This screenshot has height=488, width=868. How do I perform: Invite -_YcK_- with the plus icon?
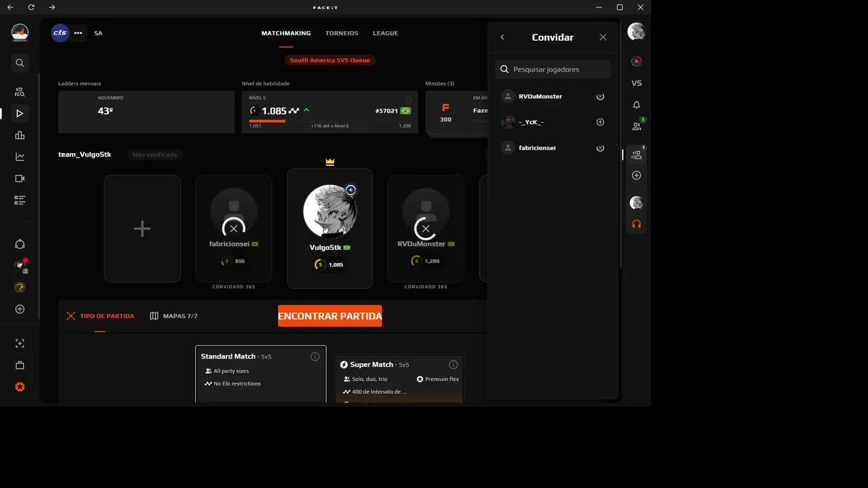(x=600, y=122)
